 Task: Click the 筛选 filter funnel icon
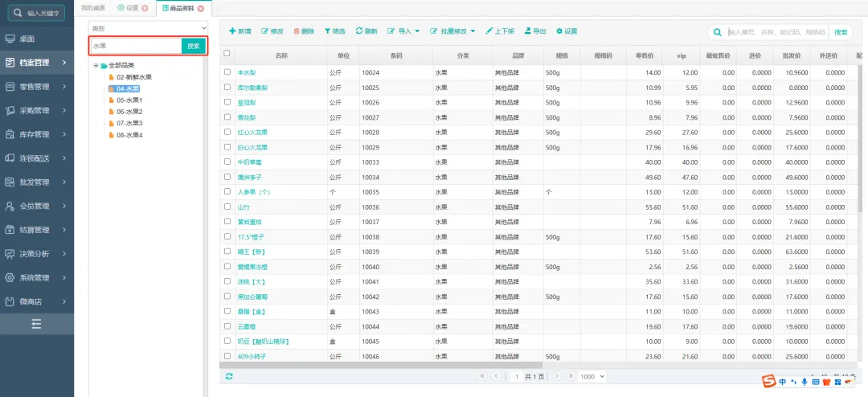[327, 31]
